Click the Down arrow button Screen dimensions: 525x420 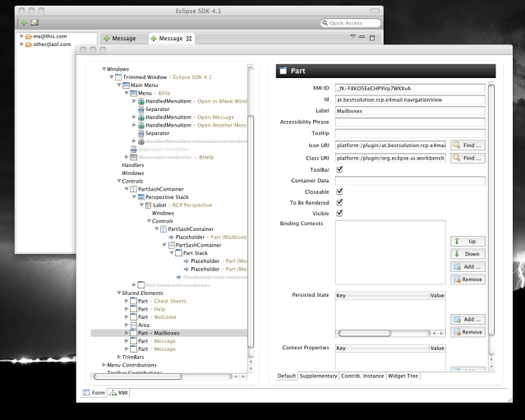pyautogui.click(x=467, y=255)
